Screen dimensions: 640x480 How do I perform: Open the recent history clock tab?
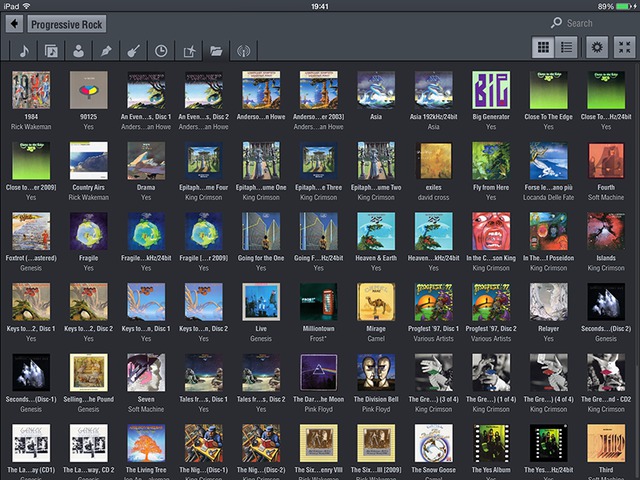tap(160, 50)
